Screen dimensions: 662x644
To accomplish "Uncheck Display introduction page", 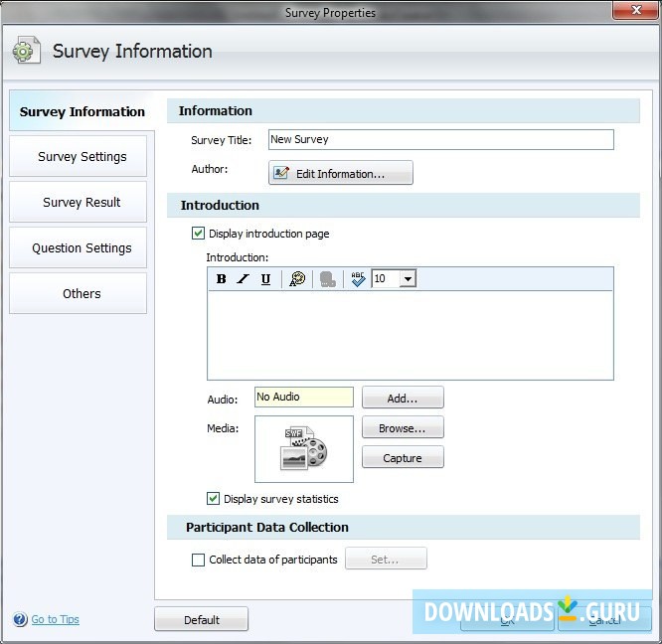I will pos(199,234).
